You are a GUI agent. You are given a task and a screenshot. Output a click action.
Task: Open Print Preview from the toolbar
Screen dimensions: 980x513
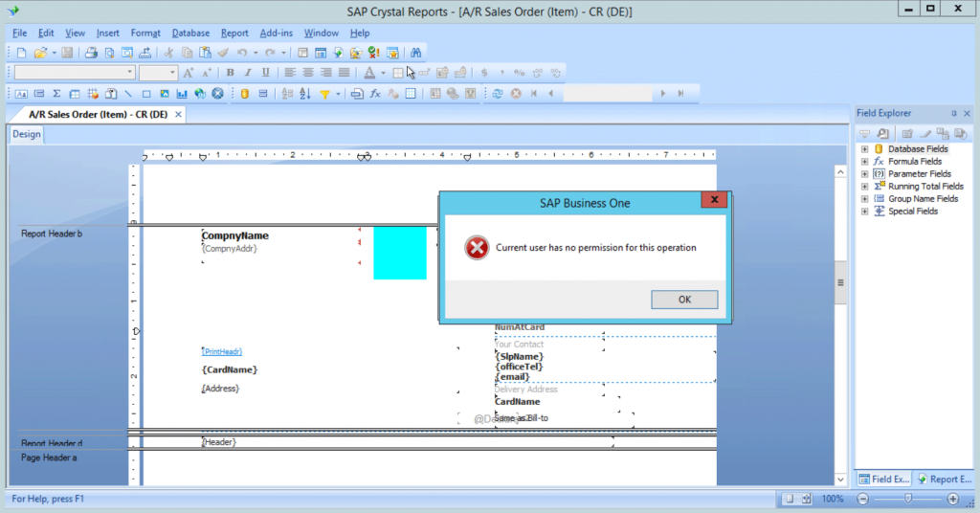109,53
